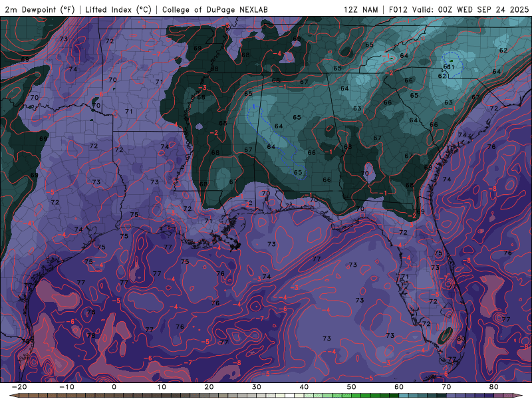Click the "70" label on the color scale
Screen dimensions: 532x399
pyautogui.click(x=446, y=387)
